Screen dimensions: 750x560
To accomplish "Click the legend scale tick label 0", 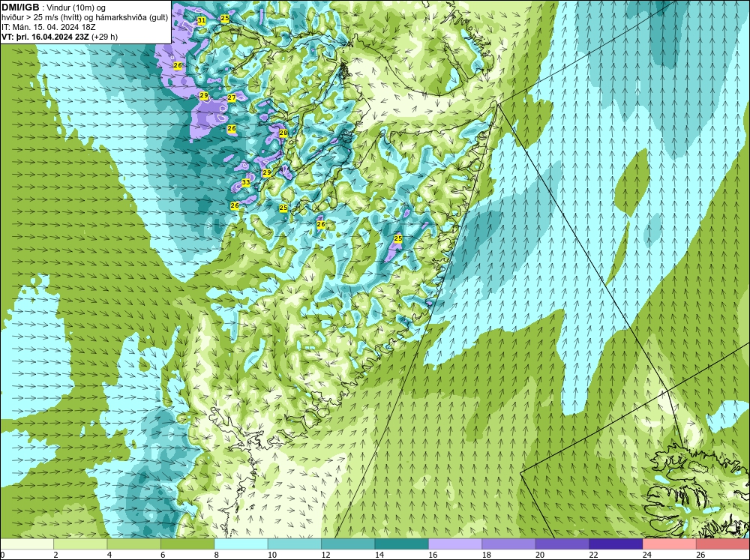I will tap(3, 555).
